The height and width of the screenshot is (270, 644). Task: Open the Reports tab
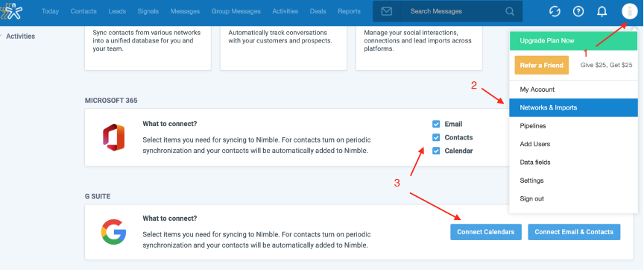click(349, 11)
